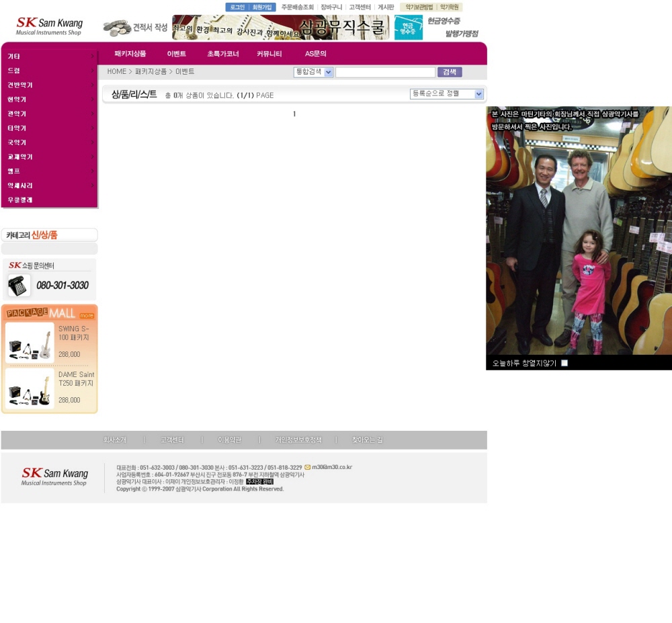The height and width of the screenshot is (623, 672).
Task: Select the 커뮤니티 menu item
Action: 269,54
